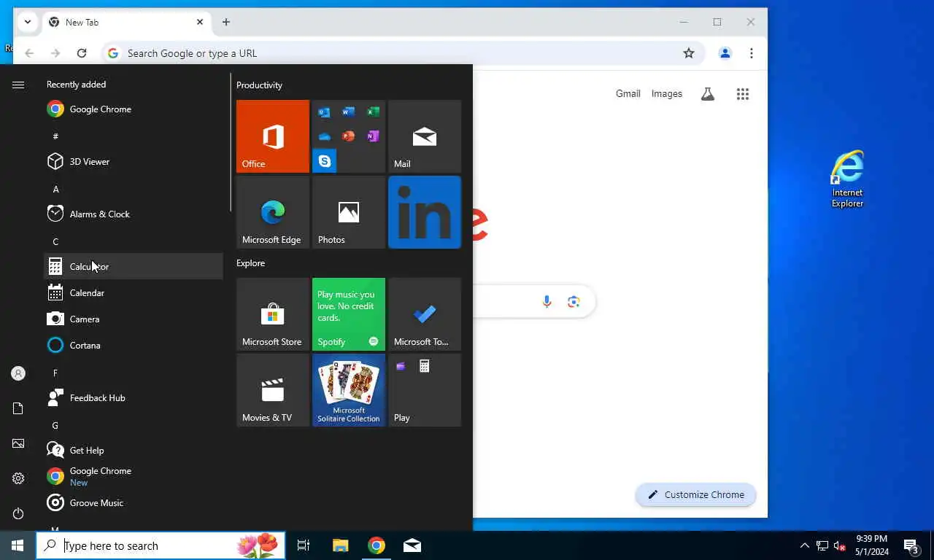Open File Explorer from the taskbar

click(x=341, y=545)
